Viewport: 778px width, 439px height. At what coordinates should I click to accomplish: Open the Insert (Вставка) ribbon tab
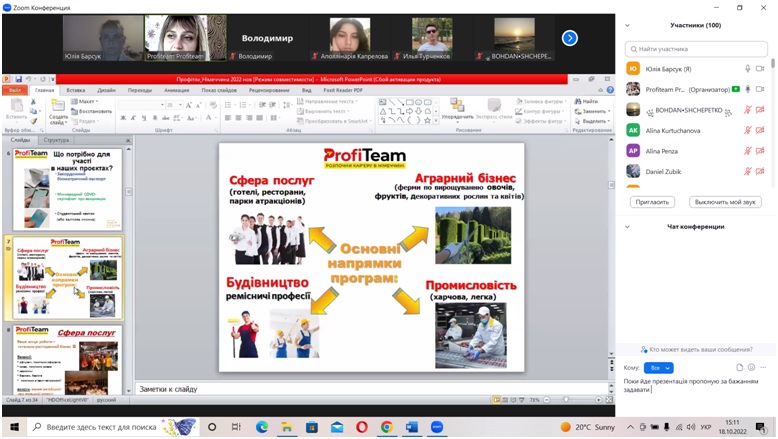point(75,90)
